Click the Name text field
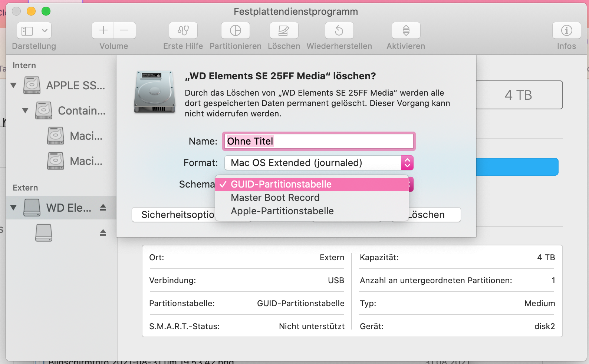Screen dimensions: 589x364 tap(319, 141)
